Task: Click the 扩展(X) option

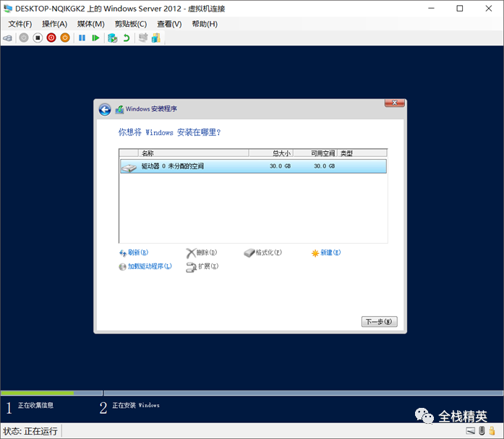Action: click(x=202, y=266)
